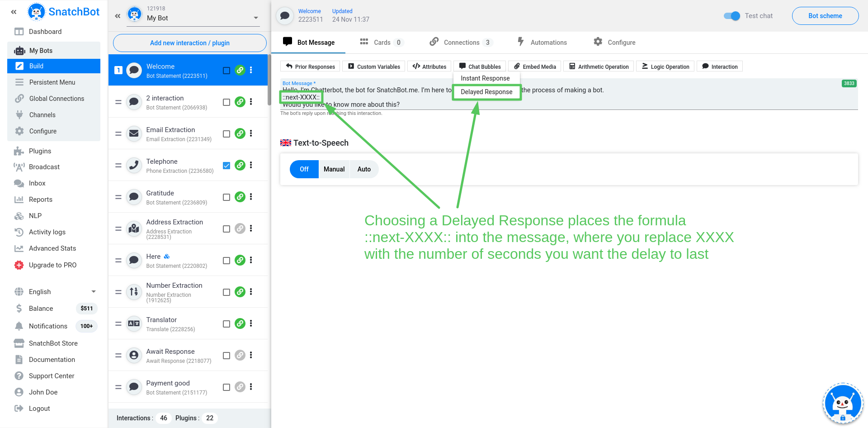Click the green connection icon on Welcome row
This screenshot has height=428, width=868.
click(240, 70)
